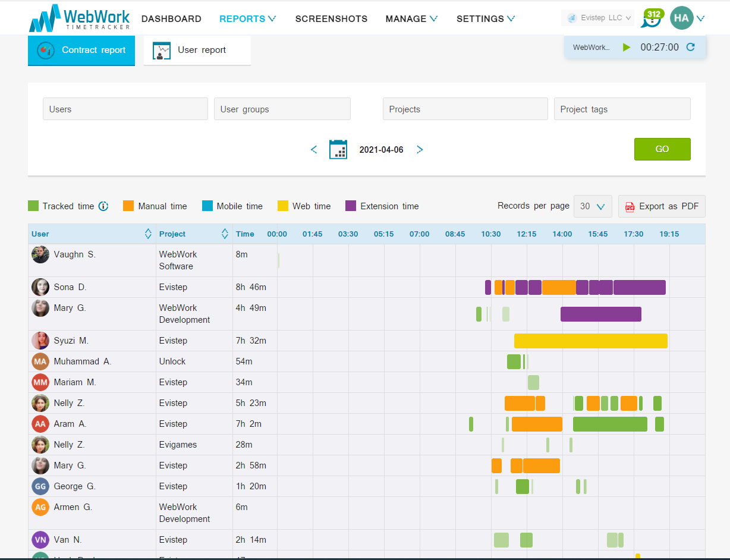Expand the MANAGE menu
Screen dimensions: 730x560
[x=411, y=18]
